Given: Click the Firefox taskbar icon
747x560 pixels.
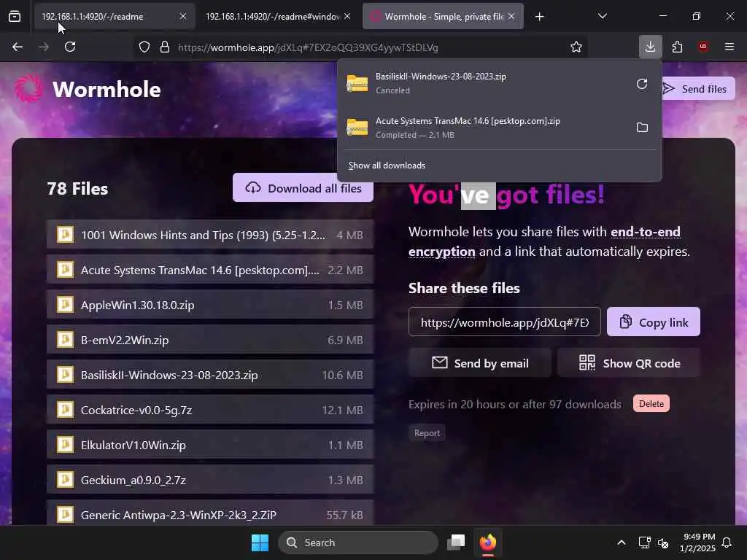Looking at the screenshot, I should click(x=488, y=542).
